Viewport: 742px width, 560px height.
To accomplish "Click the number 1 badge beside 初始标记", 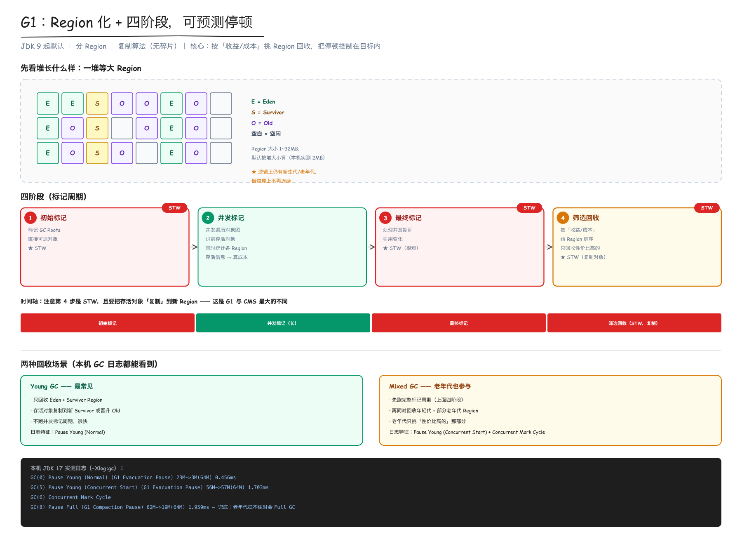I will point(31,218).
